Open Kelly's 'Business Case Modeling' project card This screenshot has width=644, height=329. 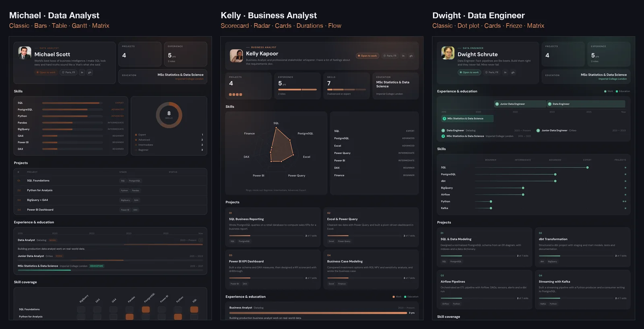tap(371, 269)
